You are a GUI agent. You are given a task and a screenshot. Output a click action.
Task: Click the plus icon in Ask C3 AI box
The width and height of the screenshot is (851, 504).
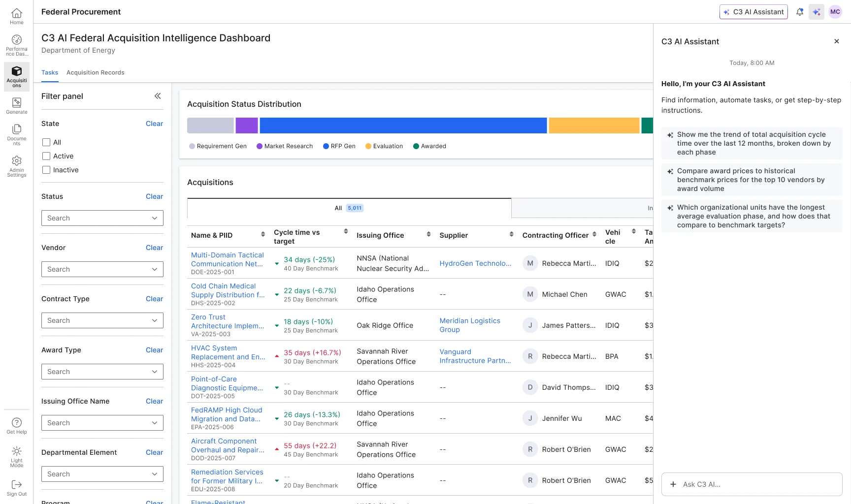pyautogui.click(x=673, y=484)
